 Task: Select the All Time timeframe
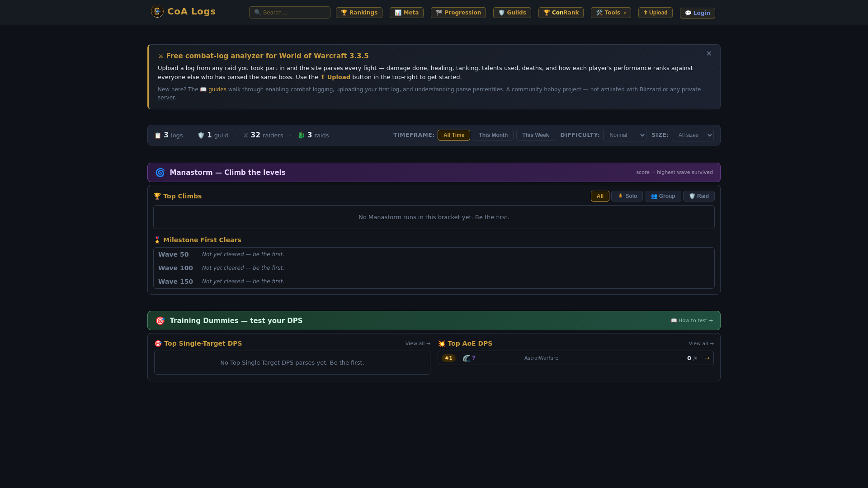click(453, 135)
